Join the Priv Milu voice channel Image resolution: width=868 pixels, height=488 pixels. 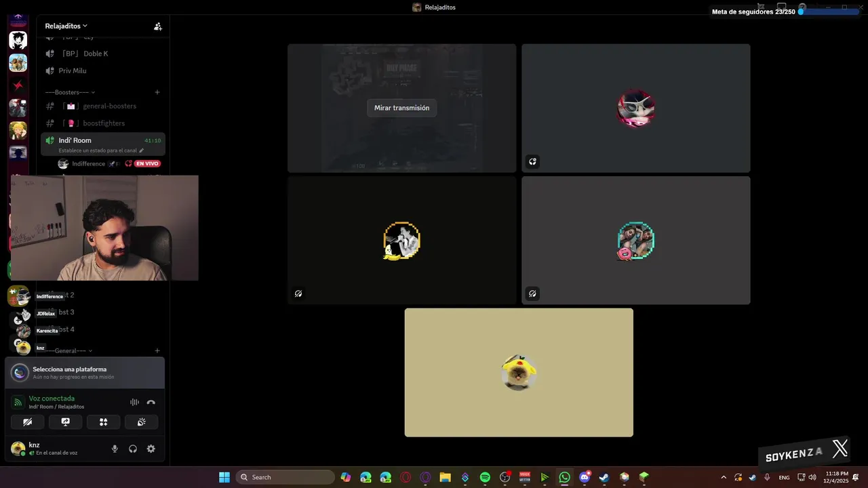pos(102,70)
